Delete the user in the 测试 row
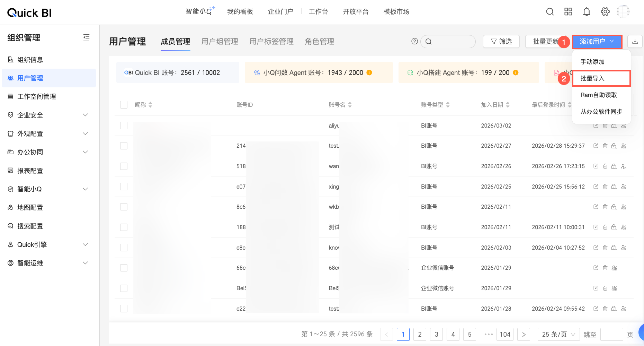This screenshot has width=644, height=346. pyautogui.click(x=605, y=227)
